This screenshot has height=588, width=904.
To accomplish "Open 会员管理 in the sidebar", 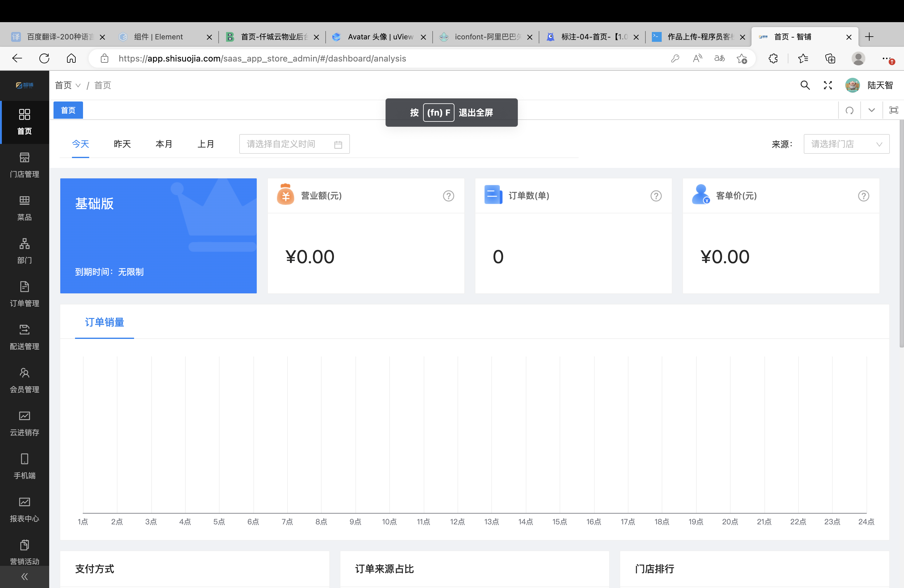I will click(x=24, y=380).
